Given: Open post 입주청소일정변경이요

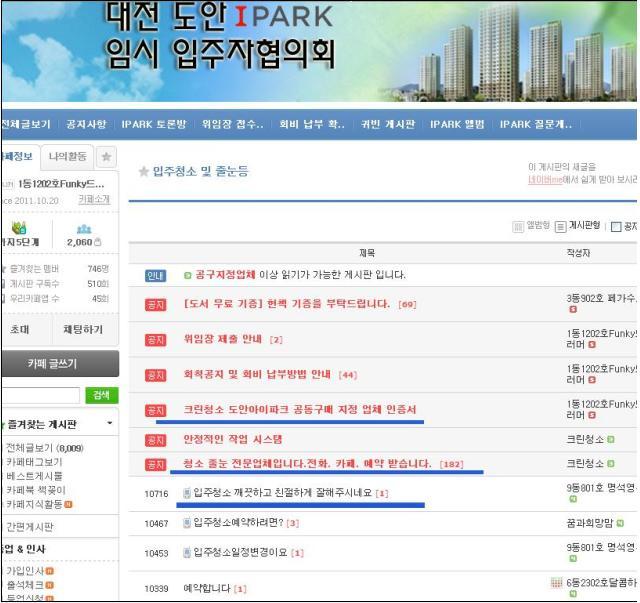Looking at the screenshot, I should pos(240,552).
